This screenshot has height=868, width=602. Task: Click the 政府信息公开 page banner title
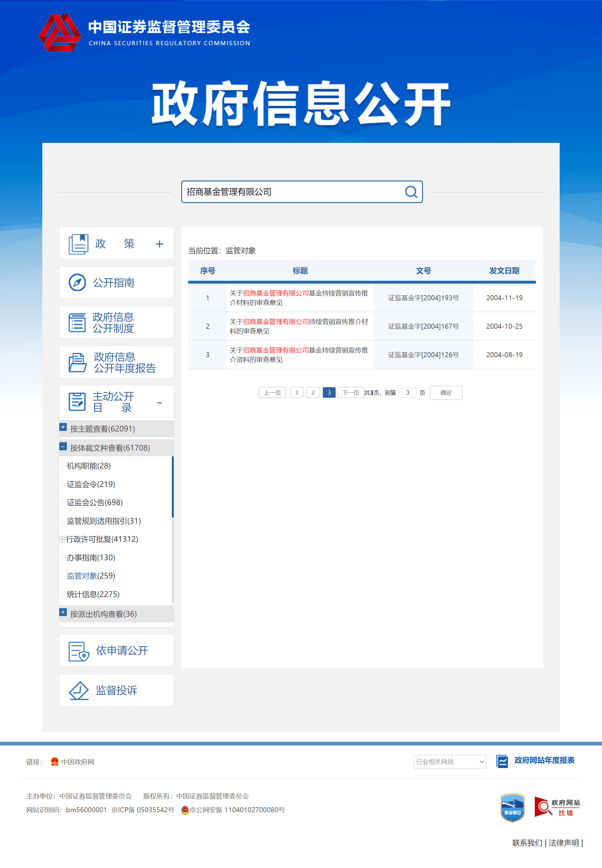(x=301, y=103)
